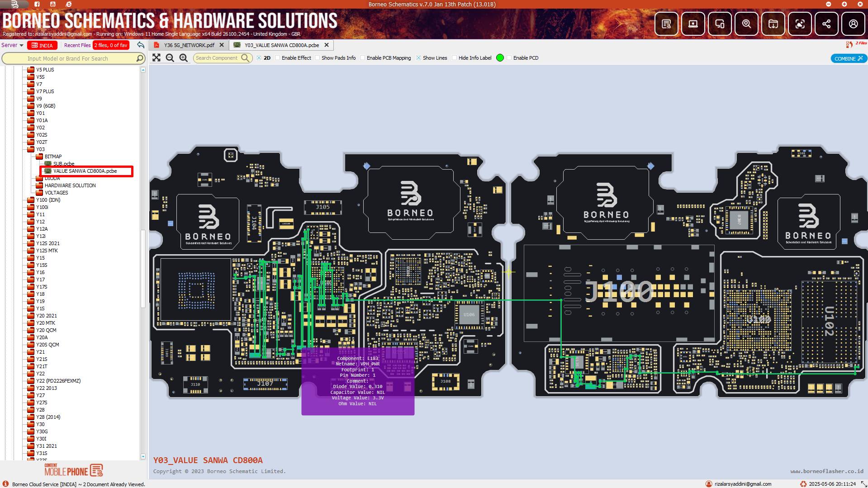Click the U106 chip on the PCB
Screen dimensions: 868x488
click(x=469, y=315)
